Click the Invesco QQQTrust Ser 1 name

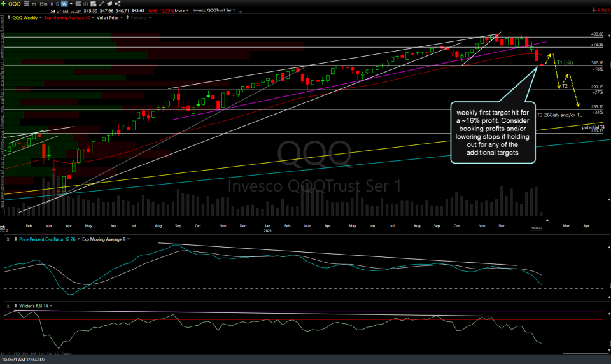coord(214,11)
